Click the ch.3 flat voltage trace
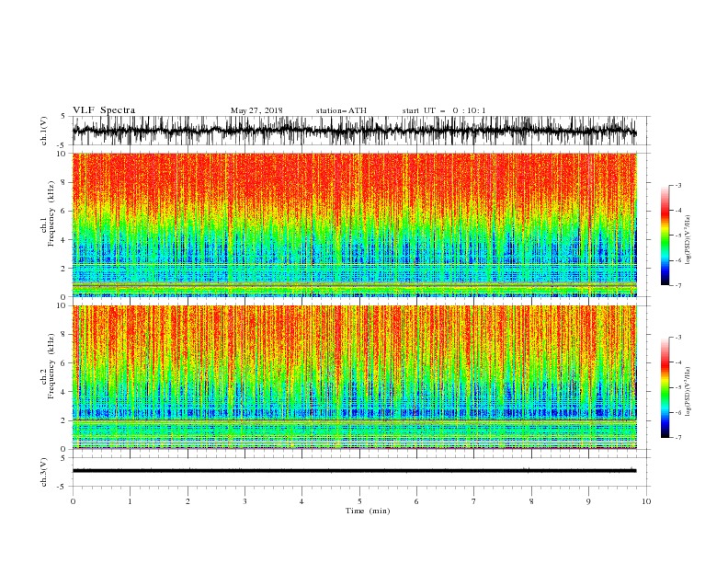The image size is (728, 563). tap(355, 471)
